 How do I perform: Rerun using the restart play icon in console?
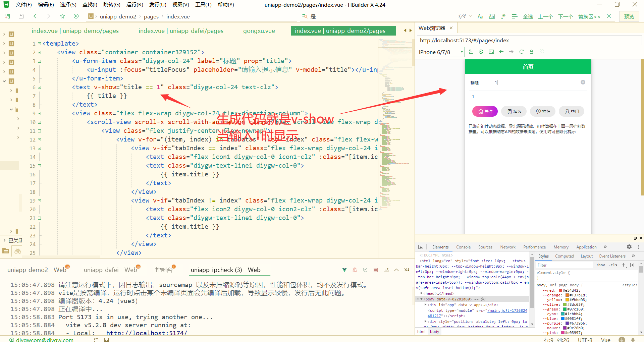(x=365, y=270)
